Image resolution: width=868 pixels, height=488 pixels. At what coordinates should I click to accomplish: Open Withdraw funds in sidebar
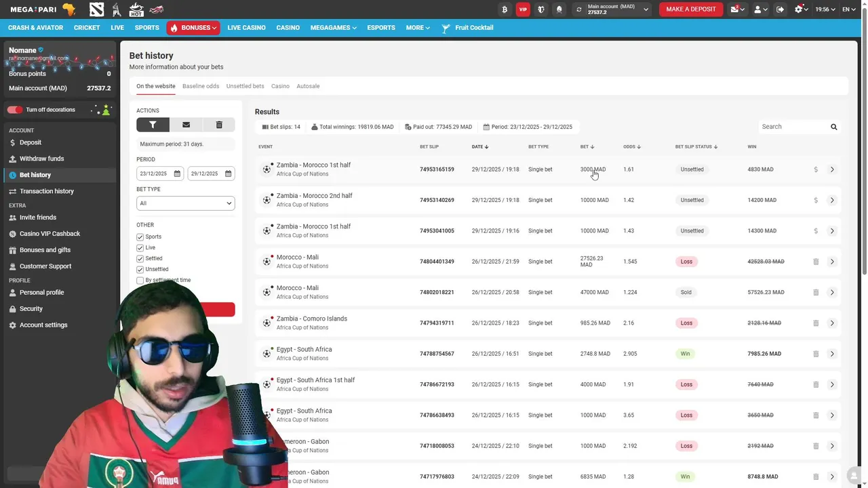(x=41, y=159)
